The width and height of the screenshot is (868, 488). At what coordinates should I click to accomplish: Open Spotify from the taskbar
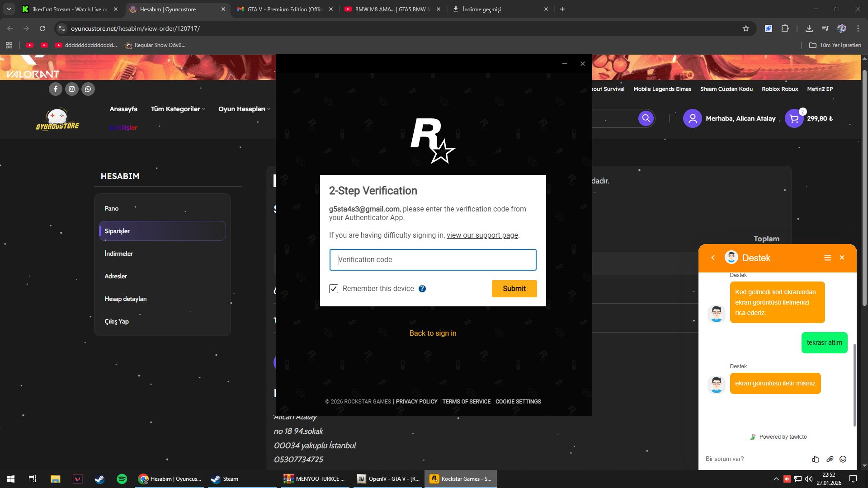122,479
